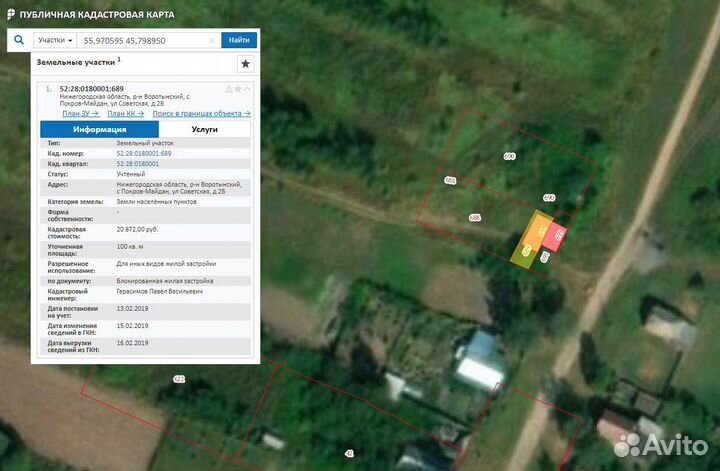
Task: Collapse the result card with chevron
Action: (x=248, y=89)
